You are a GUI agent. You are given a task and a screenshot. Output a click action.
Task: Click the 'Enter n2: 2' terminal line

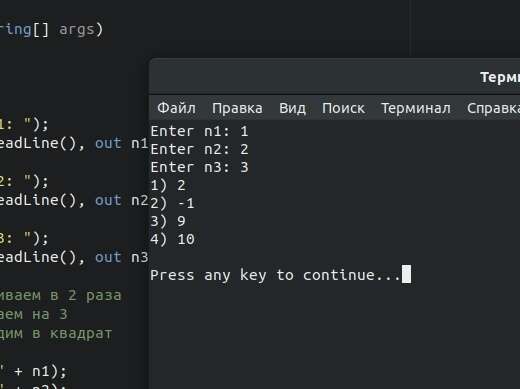199,149
